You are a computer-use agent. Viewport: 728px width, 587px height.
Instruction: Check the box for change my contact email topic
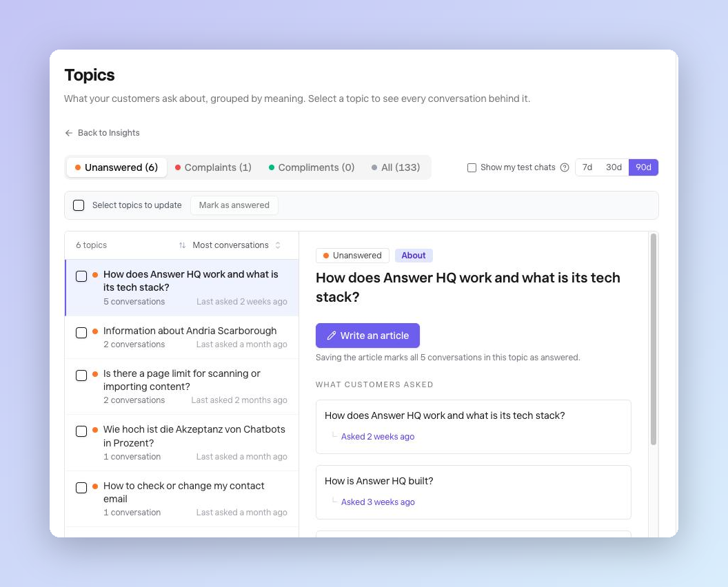[x=81, y=488]
